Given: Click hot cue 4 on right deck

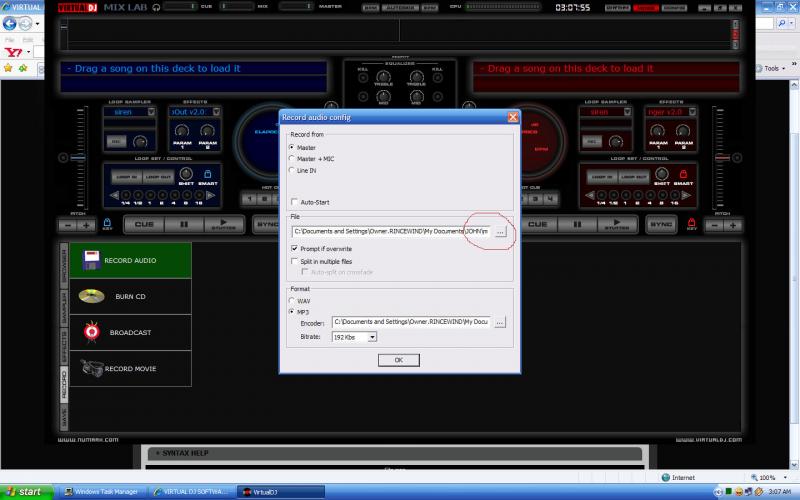Looking at the screenshot, I should [x=551, y=198].
